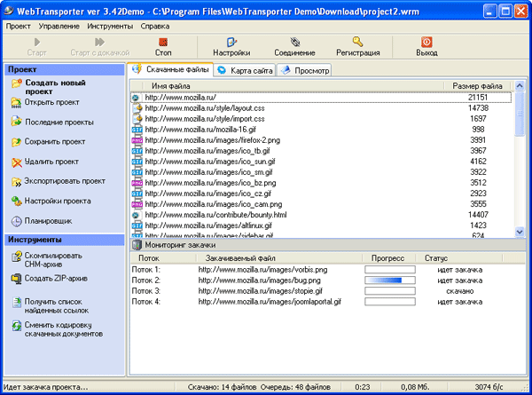This screenshot has width=532, height=395.
Task: Click the Открыть проект icon
Action: coord(16,103)
